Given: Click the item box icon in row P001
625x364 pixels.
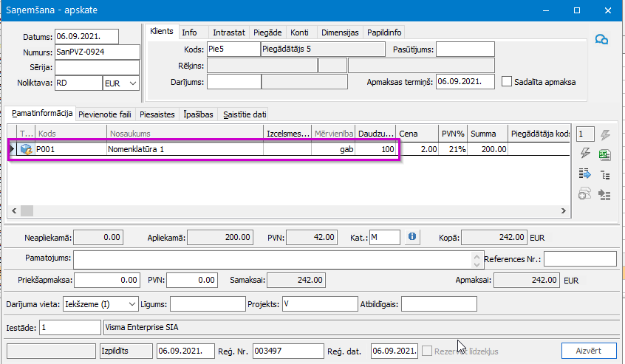Looking at the screenshot, I should (x=26, y=149).
